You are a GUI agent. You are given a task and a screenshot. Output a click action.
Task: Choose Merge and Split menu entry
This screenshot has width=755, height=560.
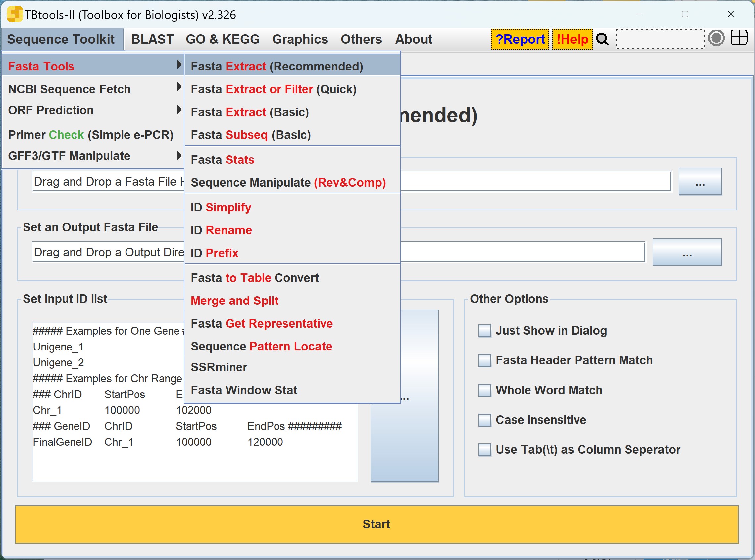coord(234,301)
